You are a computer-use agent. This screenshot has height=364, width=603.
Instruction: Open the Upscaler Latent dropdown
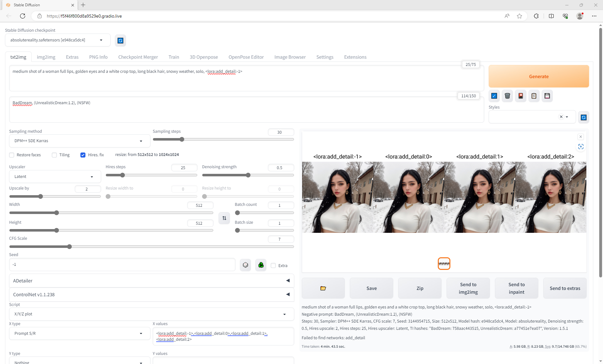pos(55,177)
